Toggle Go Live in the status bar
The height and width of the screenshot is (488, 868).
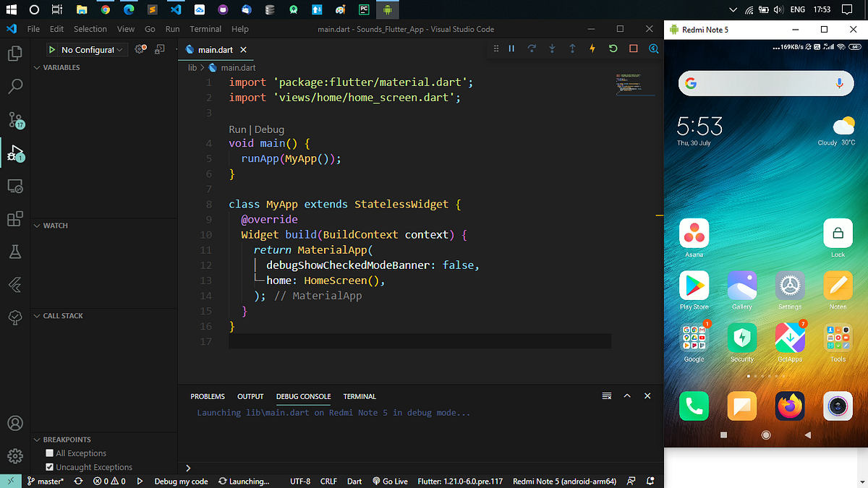pyautogui.click(x=390, y=481)
